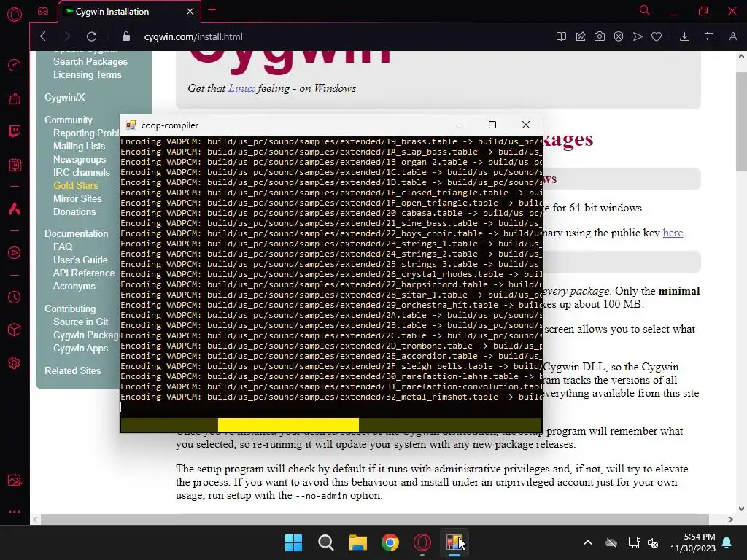The width and height of the screenshot is (747, 560).
Task: Close the Cygwin Installation tab
Action: pos(190,11)
